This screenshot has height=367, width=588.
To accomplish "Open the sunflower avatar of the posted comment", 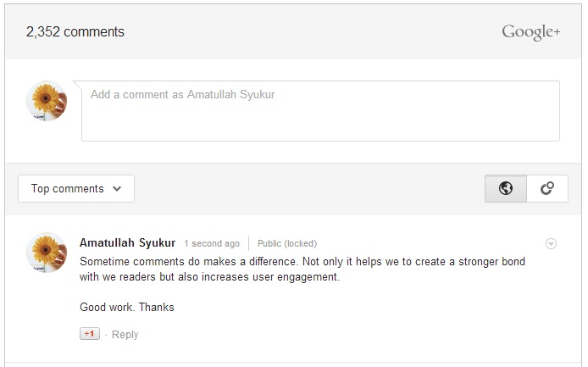I will tap(47, 253).
